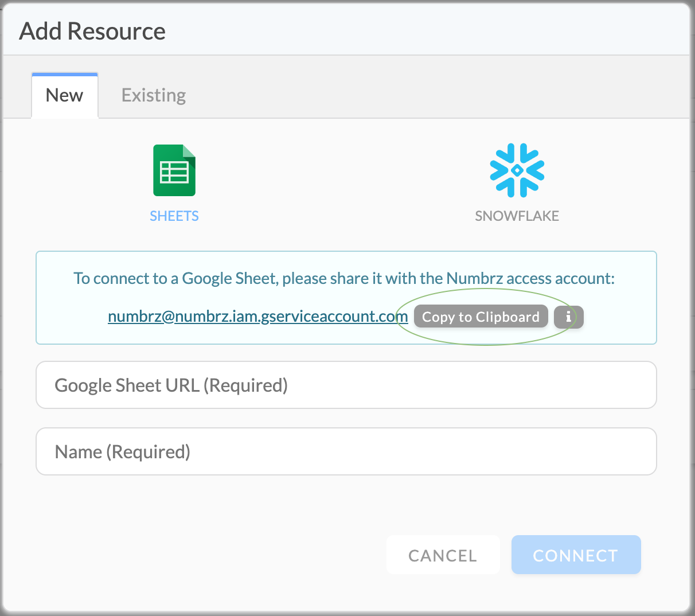Open the info icon beside Copy to Clipboard
This screenshot has width=695, height=616.
coord(568,317)
